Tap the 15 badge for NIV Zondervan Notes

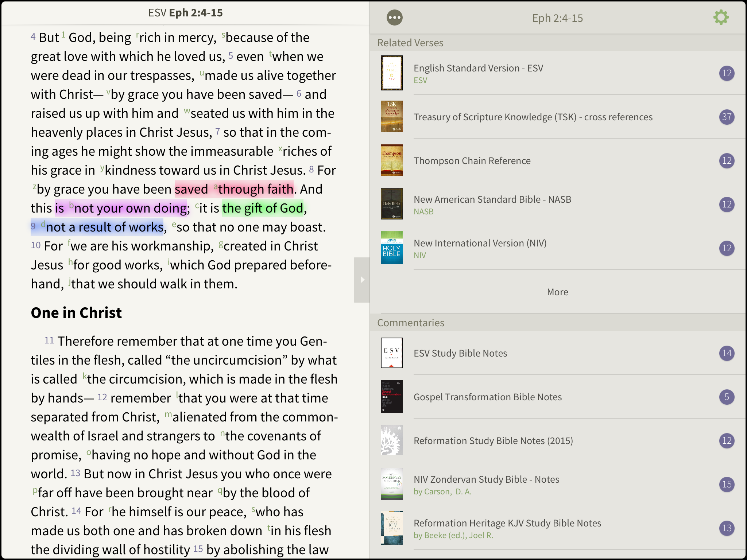pos(727,484)
